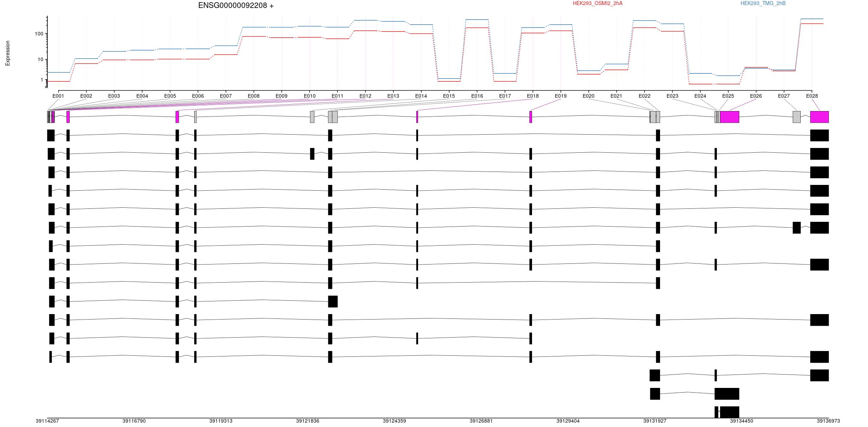Screen dimensions: 868x427
Task: Click exon label E026
Action: tap(756, 96)
